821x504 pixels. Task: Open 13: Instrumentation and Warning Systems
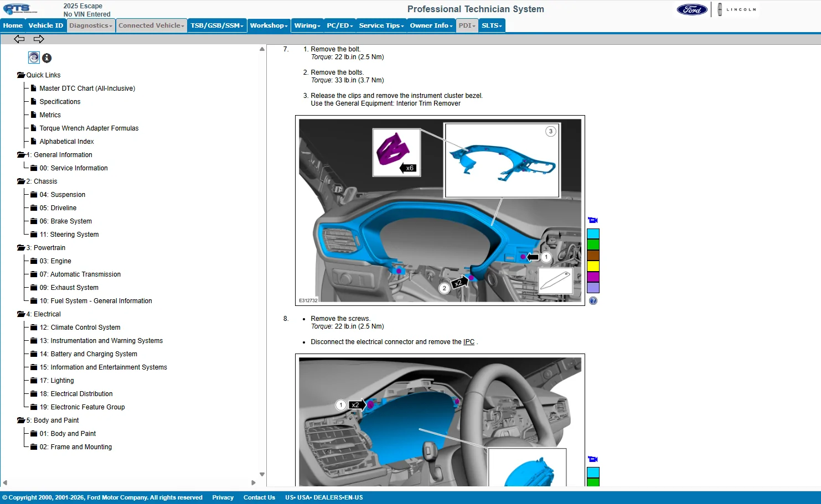tap(101, 341)
